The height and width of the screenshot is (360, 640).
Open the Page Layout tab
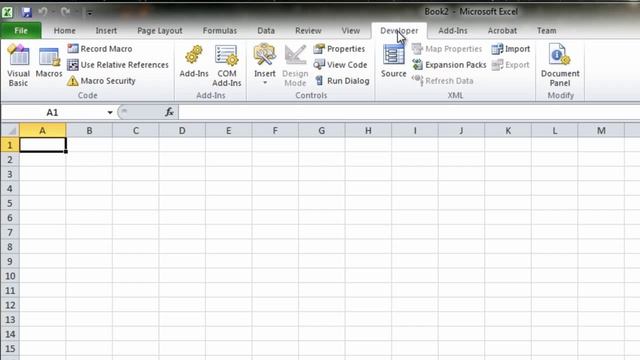160,31
